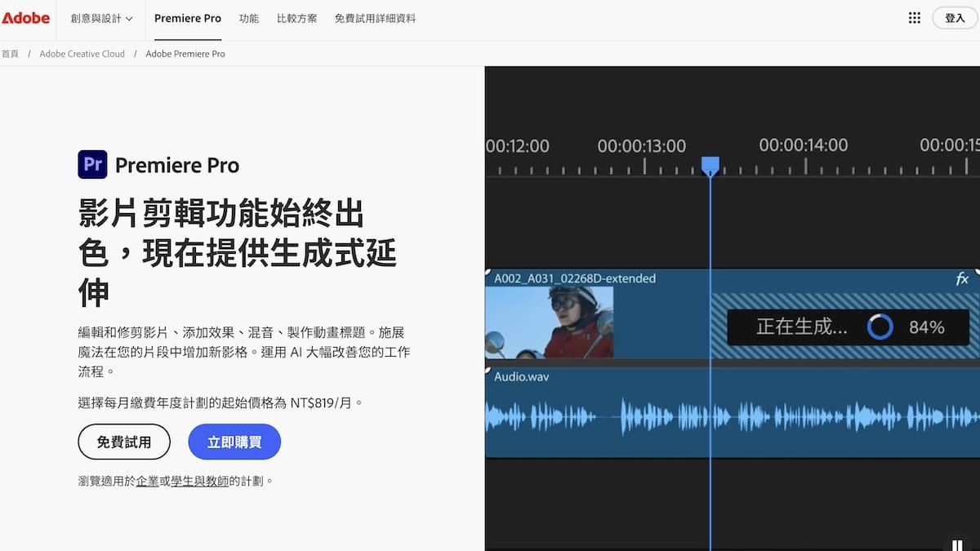Click 比較方案 in the top navigation

(x=296, y=17)
